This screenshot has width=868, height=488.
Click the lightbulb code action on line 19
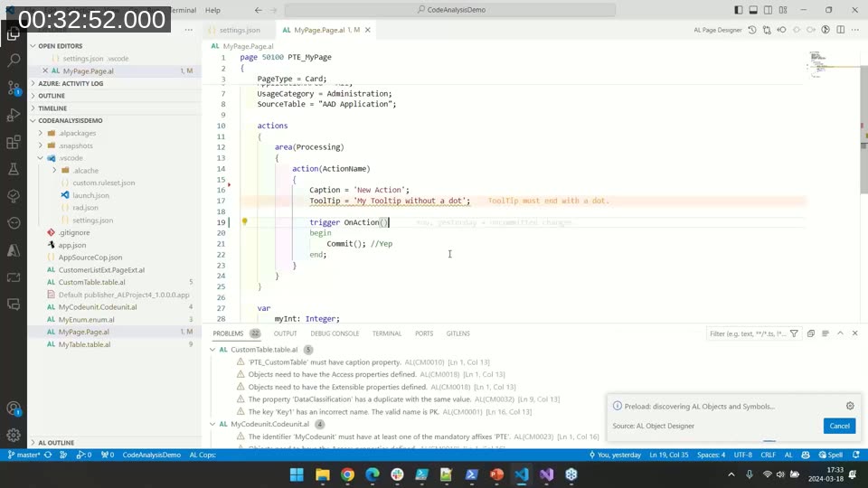244,222
